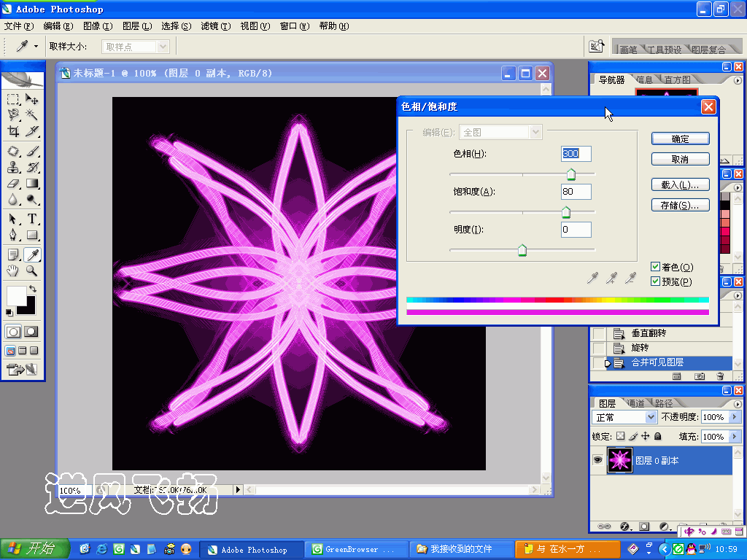
Task: Select the Move tool in toolbox
Action: click(31, 99)
